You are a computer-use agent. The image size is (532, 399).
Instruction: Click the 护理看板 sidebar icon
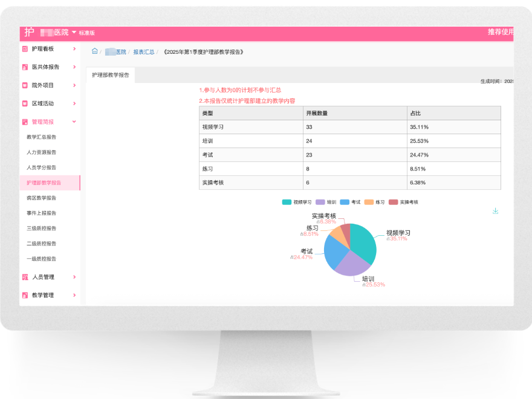pyautogui.click(x=25, y=49)
